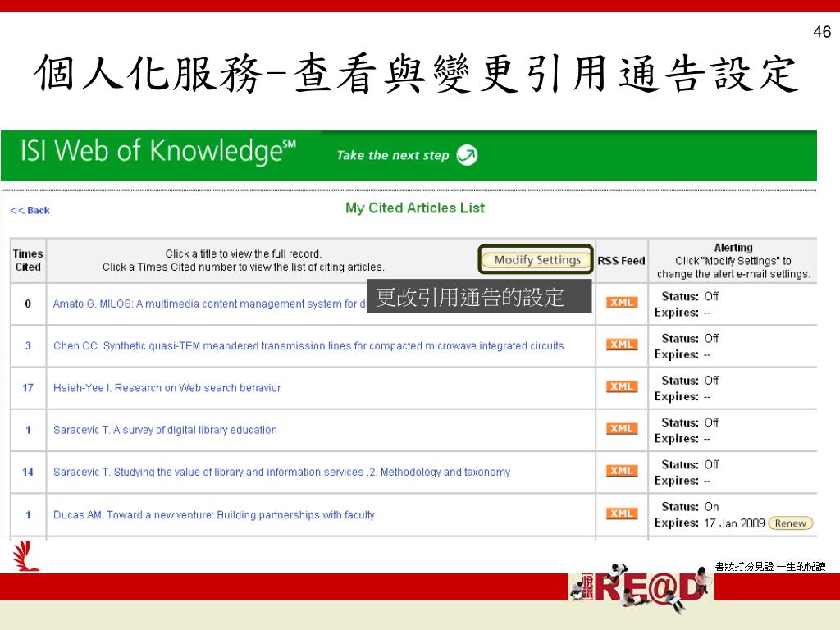Open Amato G. MILOS multimedia content article
Viewport: 840px width, 630px height.
click(x=209, y=304)
